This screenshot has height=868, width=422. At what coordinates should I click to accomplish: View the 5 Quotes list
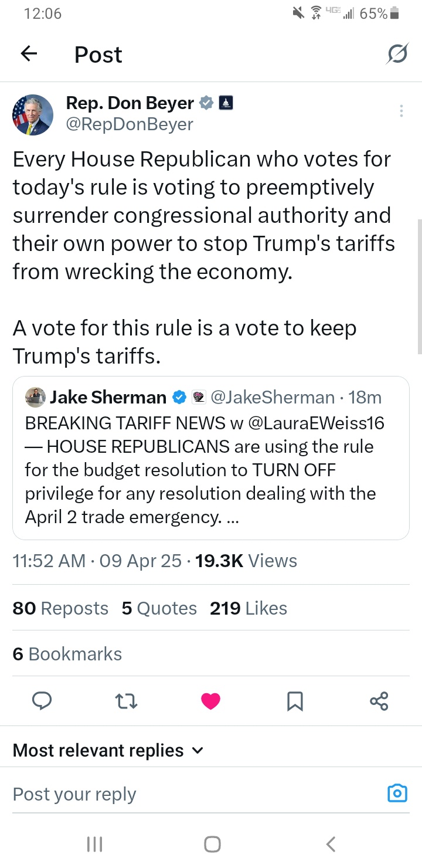pyautogui.click(x=159, y=608)
